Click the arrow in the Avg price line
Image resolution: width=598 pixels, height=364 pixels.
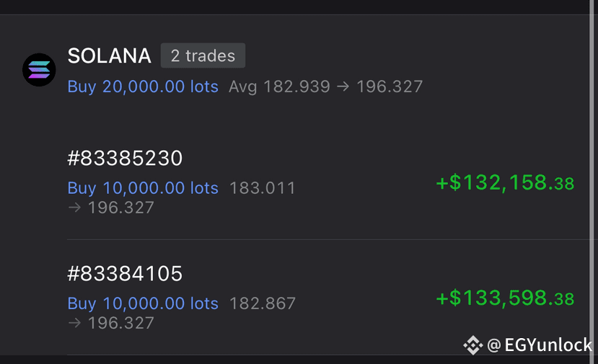pos(343,86)
